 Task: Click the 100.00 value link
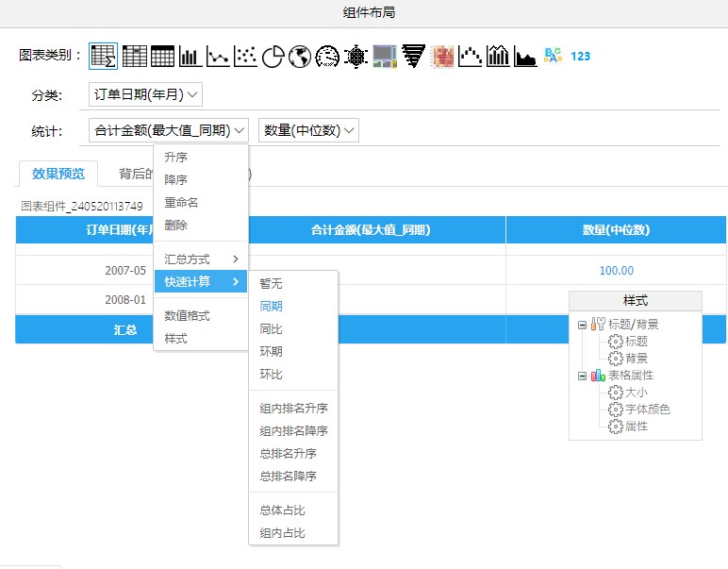click(x=616, y=271)
